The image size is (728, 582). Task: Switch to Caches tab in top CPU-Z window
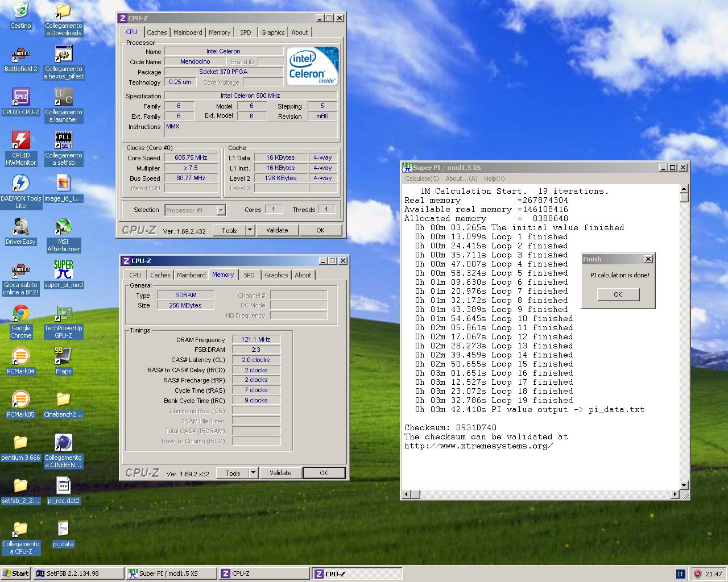[157, 32]
